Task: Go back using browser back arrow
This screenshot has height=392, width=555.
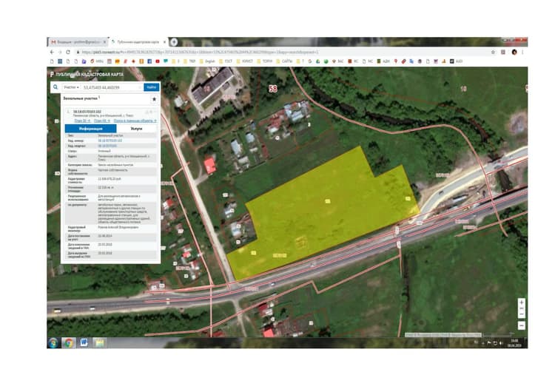Action: (x=52, y=52)
